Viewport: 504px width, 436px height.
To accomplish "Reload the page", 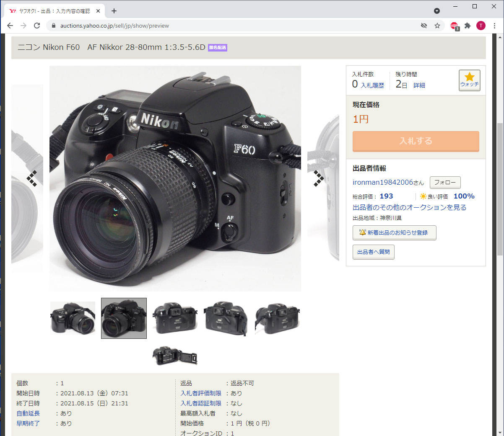I will 37,26.
